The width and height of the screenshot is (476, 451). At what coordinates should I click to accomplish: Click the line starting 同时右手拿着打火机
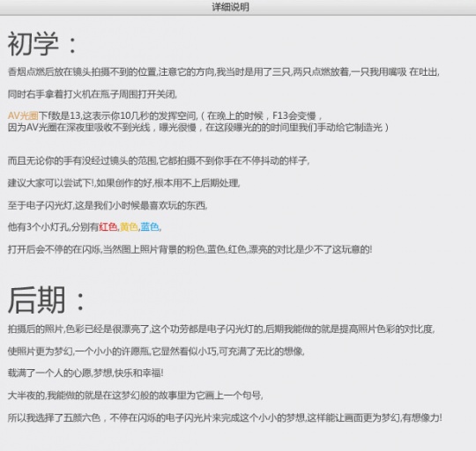point(93,94)
